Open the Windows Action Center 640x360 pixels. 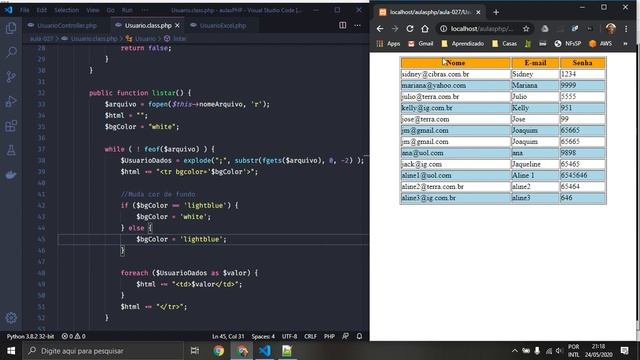(624, 351)
